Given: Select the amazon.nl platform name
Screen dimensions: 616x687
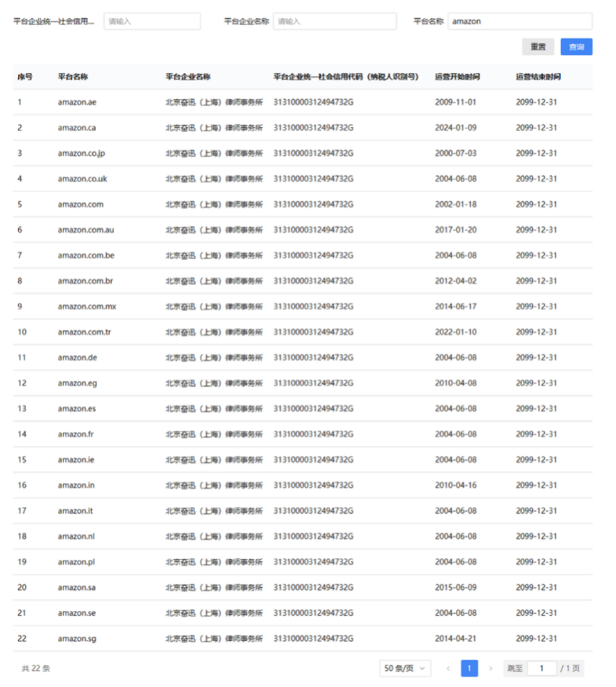Looking at the screenshot, I should click(x=77, y=536).
